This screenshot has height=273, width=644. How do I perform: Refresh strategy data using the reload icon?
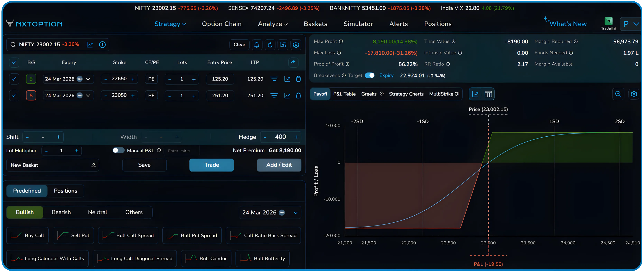tap(270, 45)
